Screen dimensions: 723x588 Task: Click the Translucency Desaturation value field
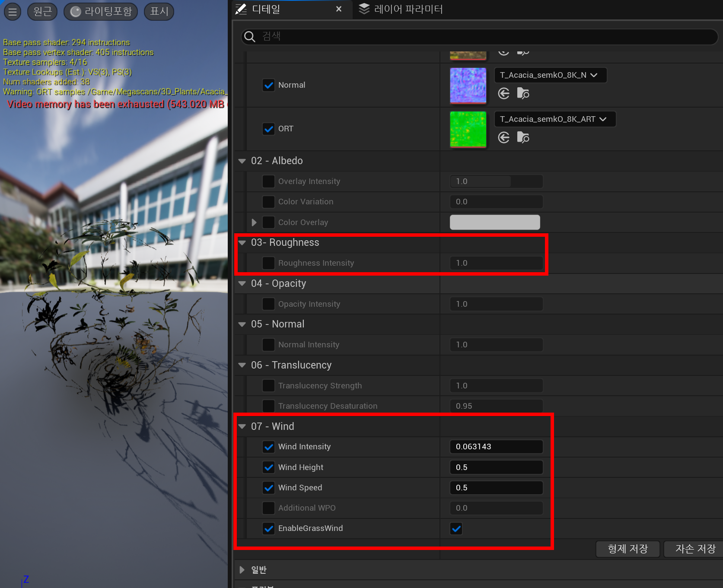[x=496, y=406]
